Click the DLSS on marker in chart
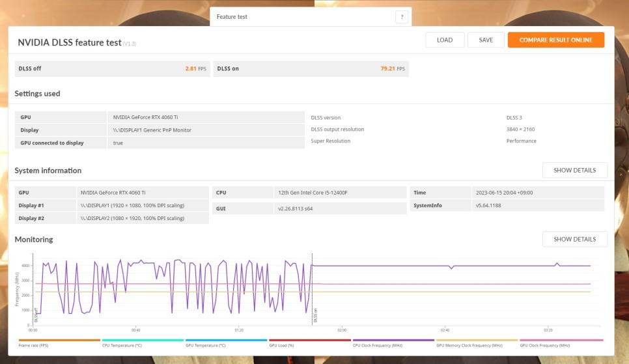 [315, 315]
